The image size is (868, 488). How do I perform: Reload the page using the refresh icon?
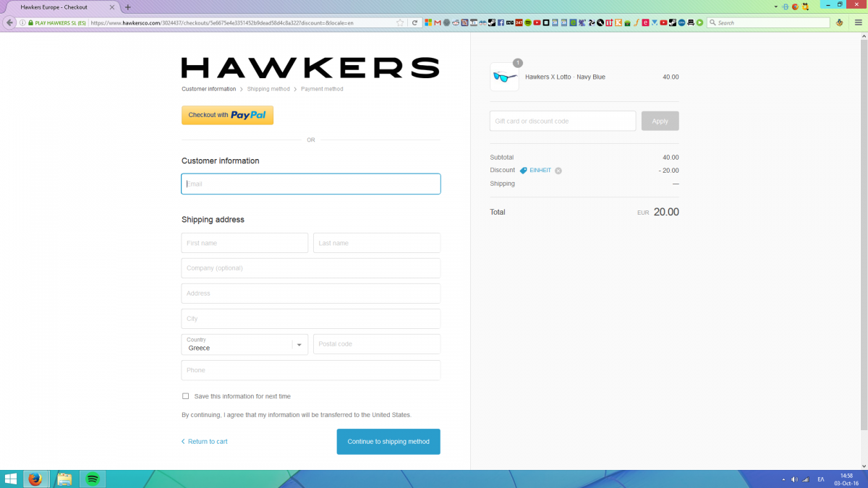click(414, 22)
